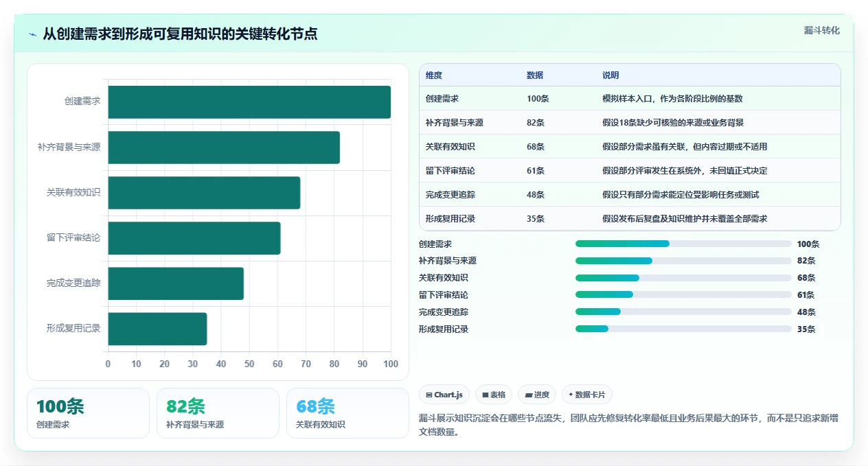The width and height of the screenshot is (868, 466).
Task: Click the 完成变更追踪 bar in the chart
Action: coord(176,283)
